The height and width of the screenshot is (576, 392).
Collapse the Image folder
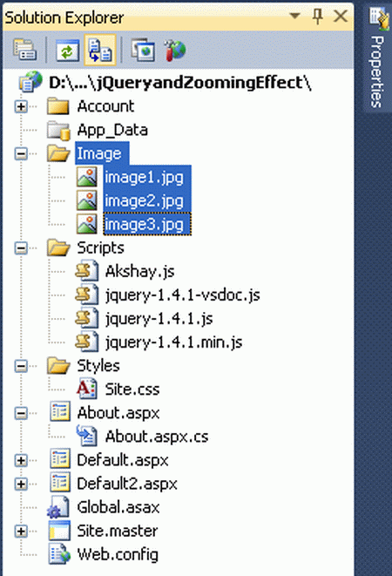[x=21, y=153]
